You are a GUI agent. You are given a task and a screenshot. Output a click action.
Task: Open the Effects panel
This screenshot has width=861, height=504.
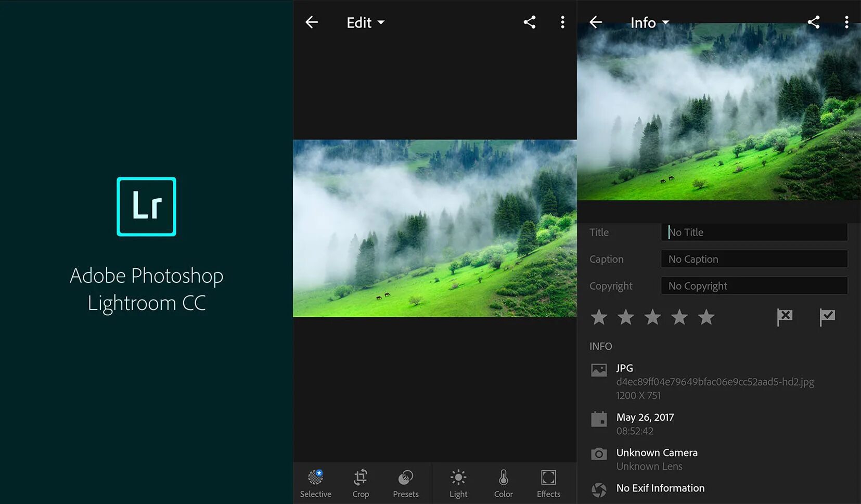(x=548, y=483)
